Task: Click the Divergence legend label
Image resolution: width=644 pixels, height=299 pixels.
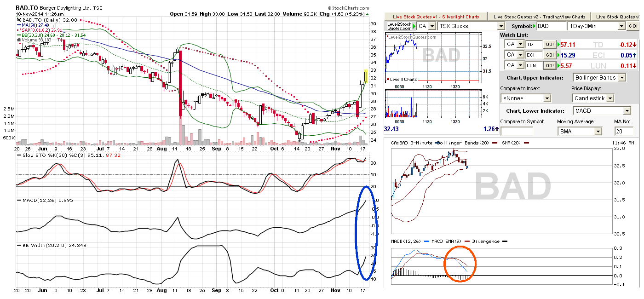Action: 486,241
